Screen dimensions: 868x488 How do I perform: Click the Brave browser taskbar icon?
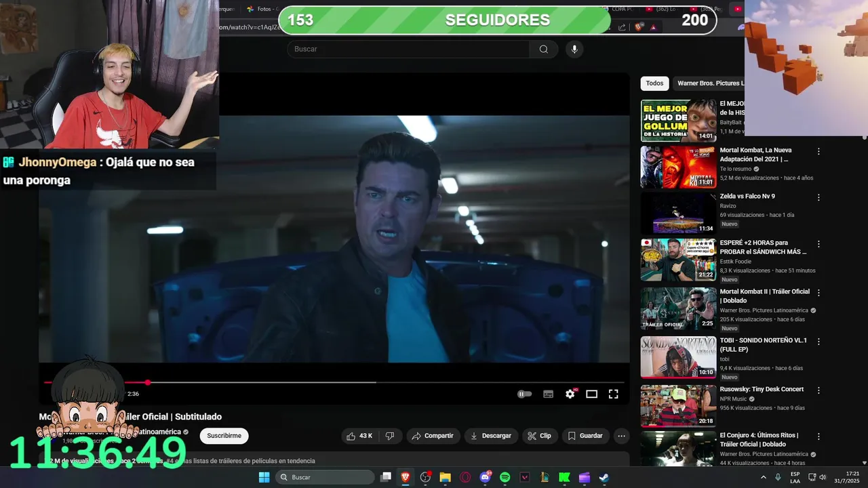click(x=406, y=477)
